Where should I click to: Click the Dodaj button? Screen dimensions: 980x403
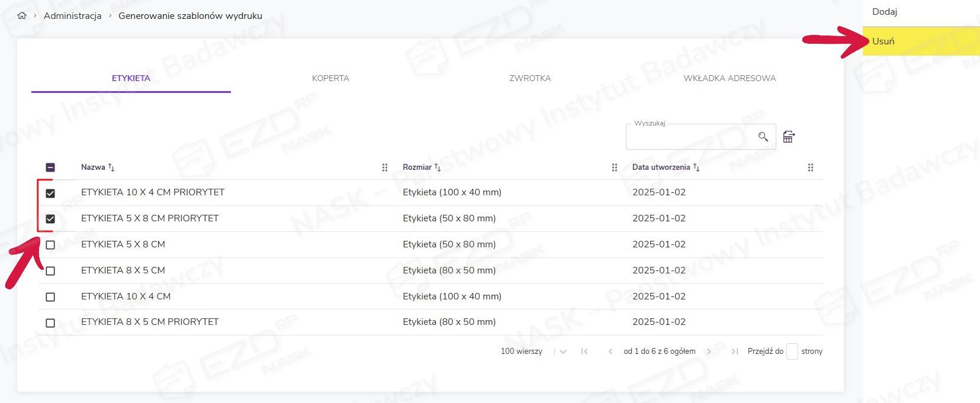point(884,12)
